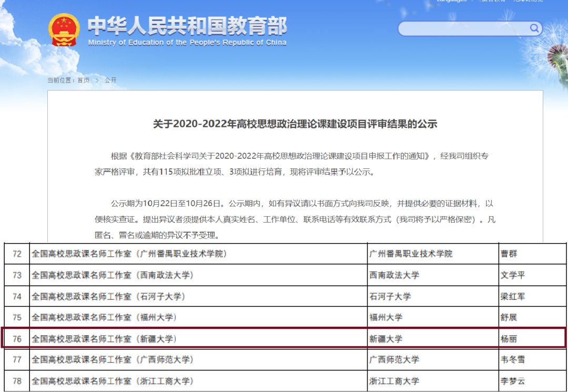Select the name cell 文学平
The width and height of the screenshot is (568, 392).
pos(513,275)
